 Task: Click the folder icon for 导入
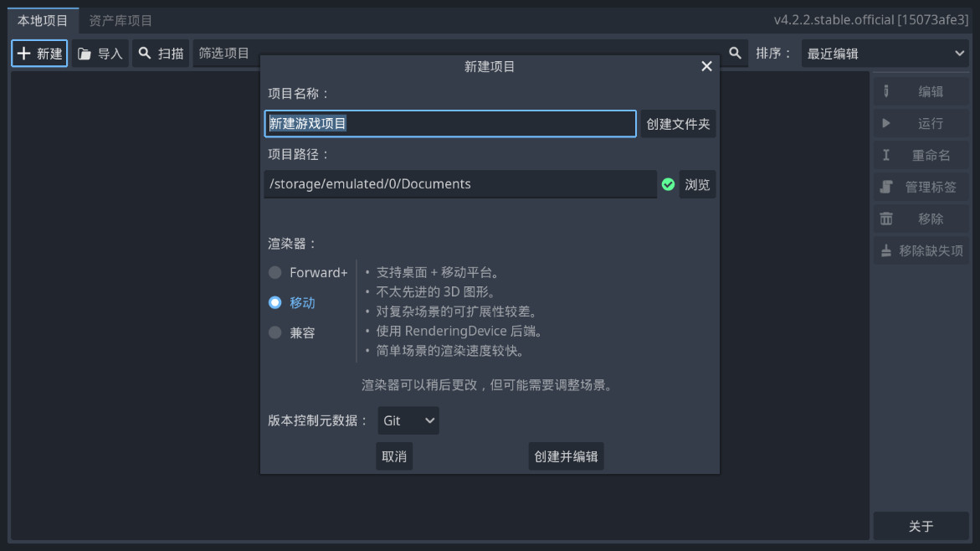click(85, 54)
